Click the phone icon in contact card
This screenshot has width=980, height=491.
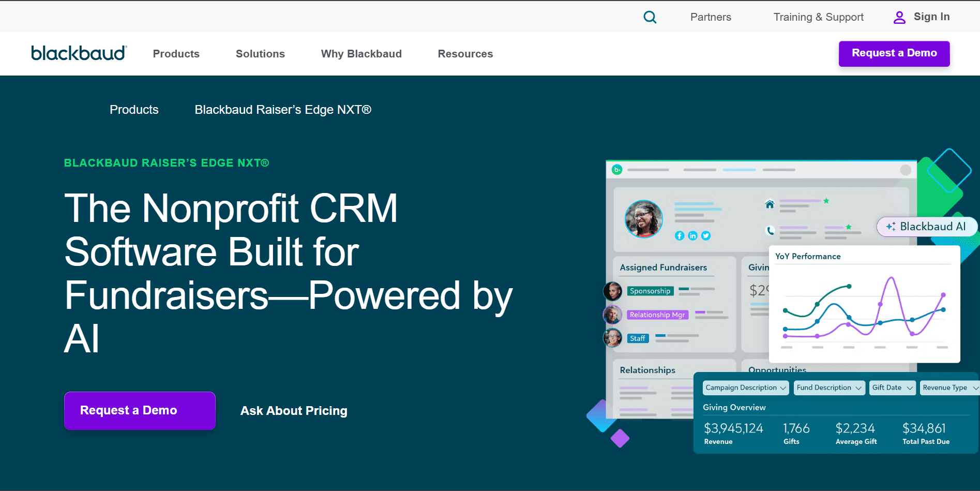[770, 231]
